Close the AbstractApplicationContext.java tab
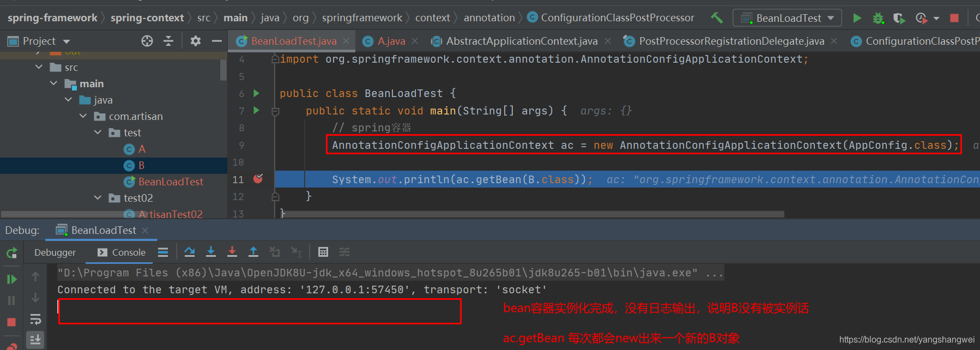The height and width of the screenshot is (350, 980). click(x=608, y=41)
